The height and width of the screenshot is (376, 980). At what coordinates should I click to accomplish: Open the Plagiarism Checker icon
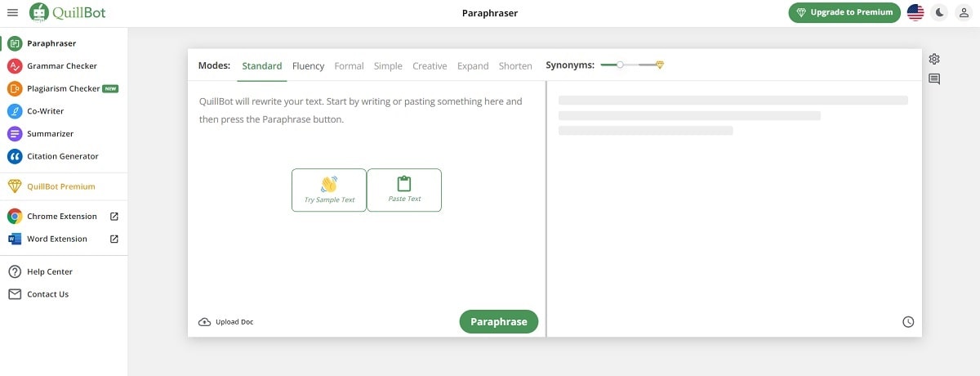[14, 88]
